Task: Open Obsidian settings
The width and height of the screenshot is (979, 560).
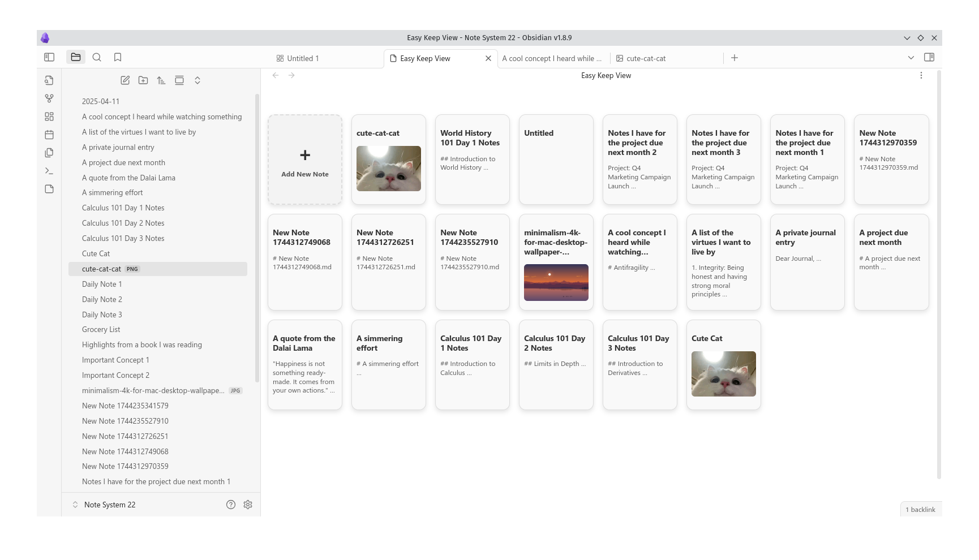Action: tap(248, 505)
